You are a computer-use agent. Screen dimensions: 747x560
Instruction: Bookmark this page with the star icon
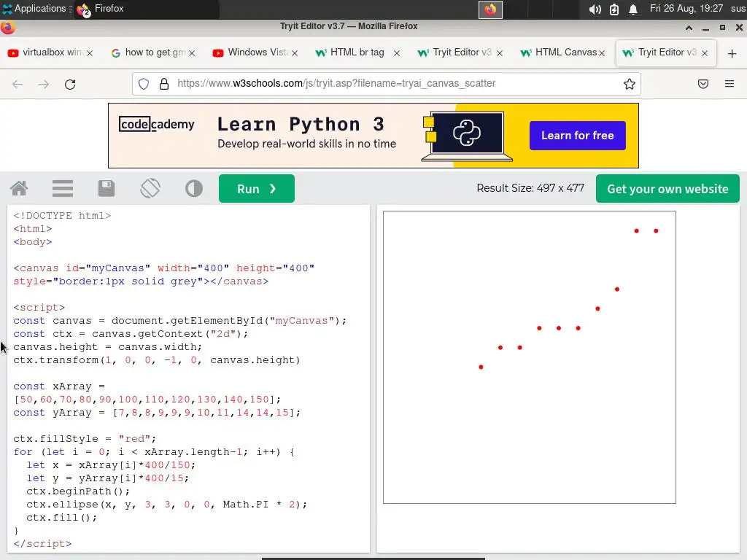(x=630, y=84)
